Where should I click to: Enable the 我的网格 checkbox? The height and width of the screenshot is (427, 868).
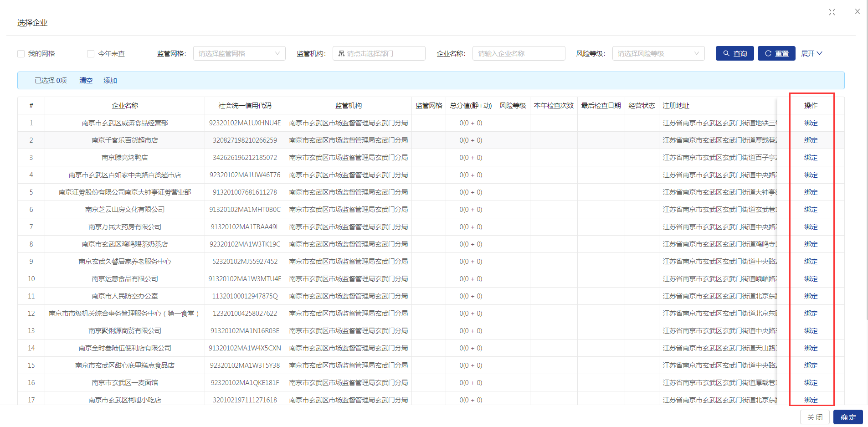21,54
